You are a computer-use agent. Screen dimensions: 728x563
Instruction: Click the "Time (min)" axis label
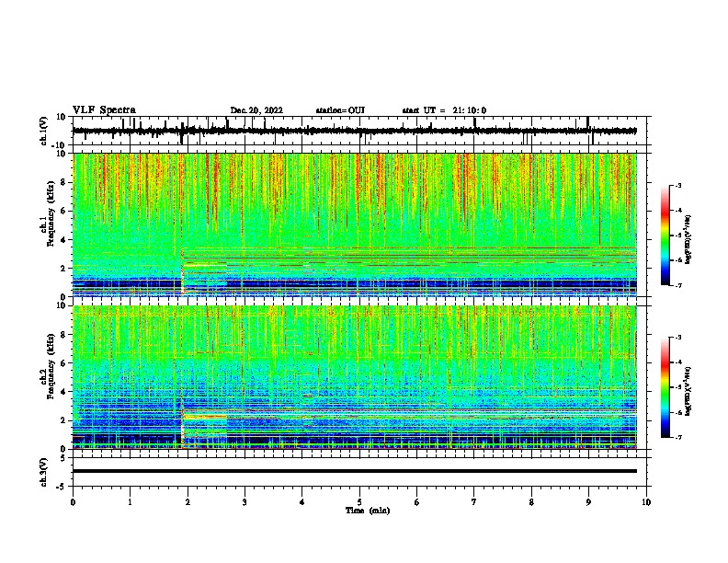[368, 511]
